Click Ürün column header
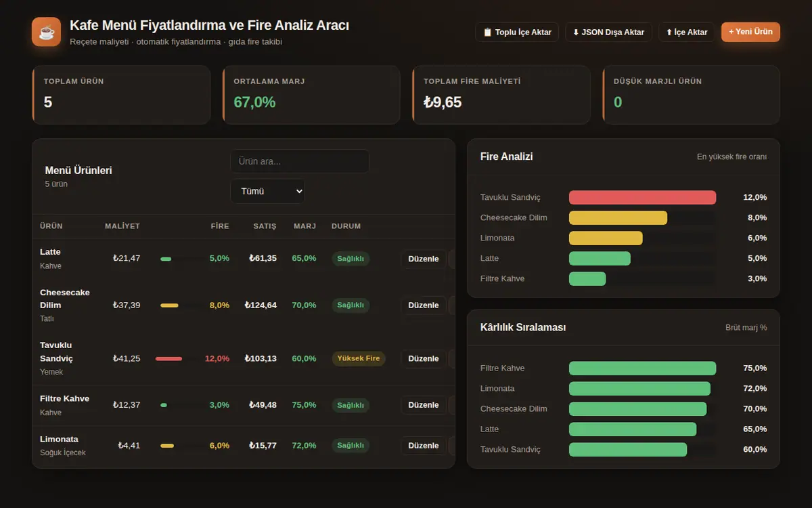 (x=51, y=226)
